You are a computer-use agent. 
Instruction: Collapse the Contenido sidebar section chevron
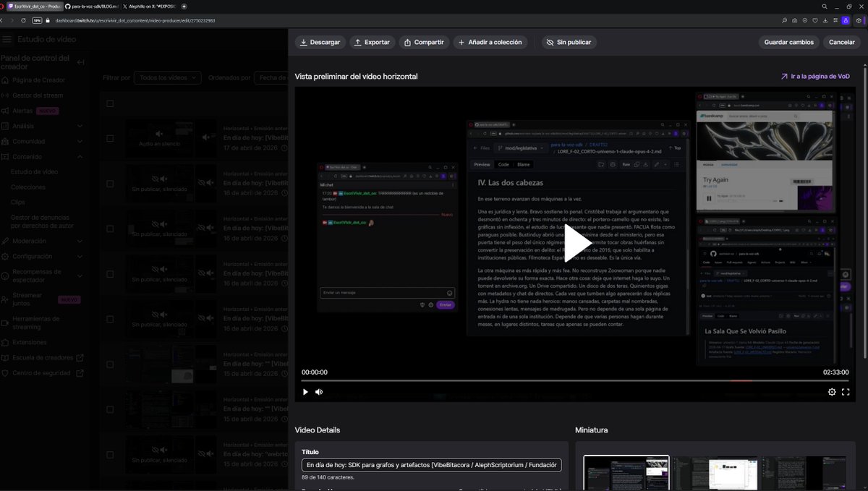pos(80,156)
